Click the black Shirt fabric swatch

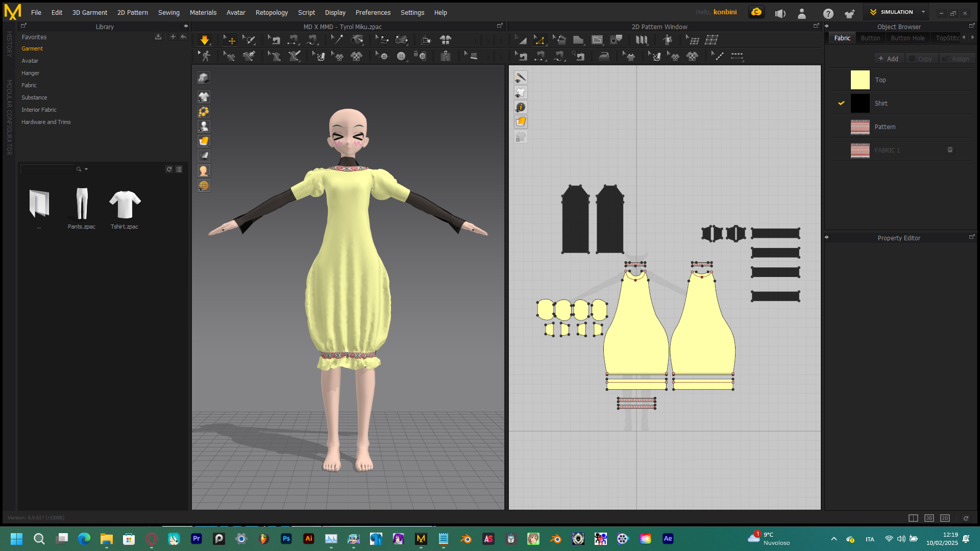point(860,104)
